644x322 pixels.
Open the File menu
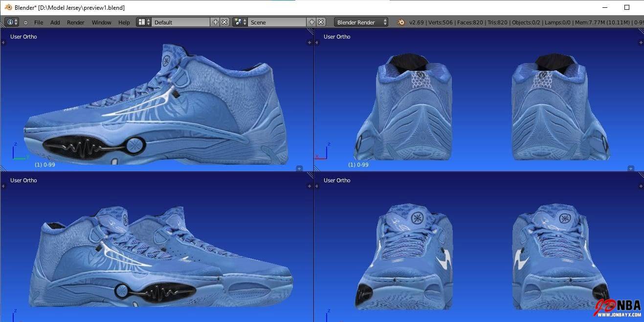(x=39, y=22)
